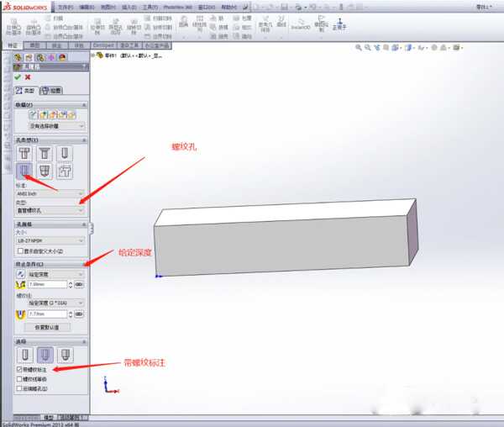Cancel the hole wizard with red X
Image resolution: width=504 pixels, height=427 pixels.
[28, 77]
